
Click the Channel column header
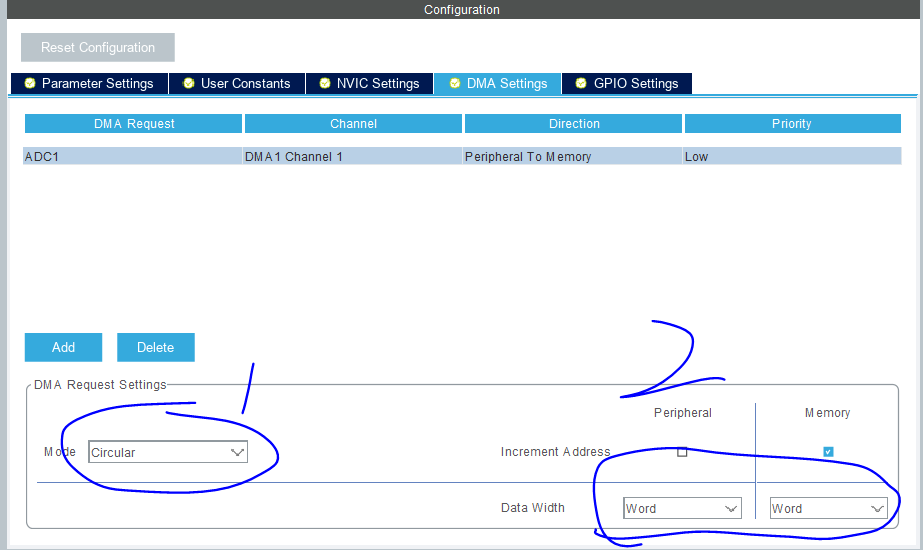353,124
